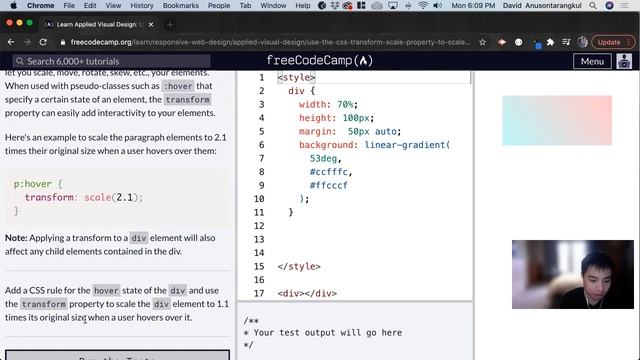
Task: Click the freecodecamp.org address bar
Action: tap(269, 42)
